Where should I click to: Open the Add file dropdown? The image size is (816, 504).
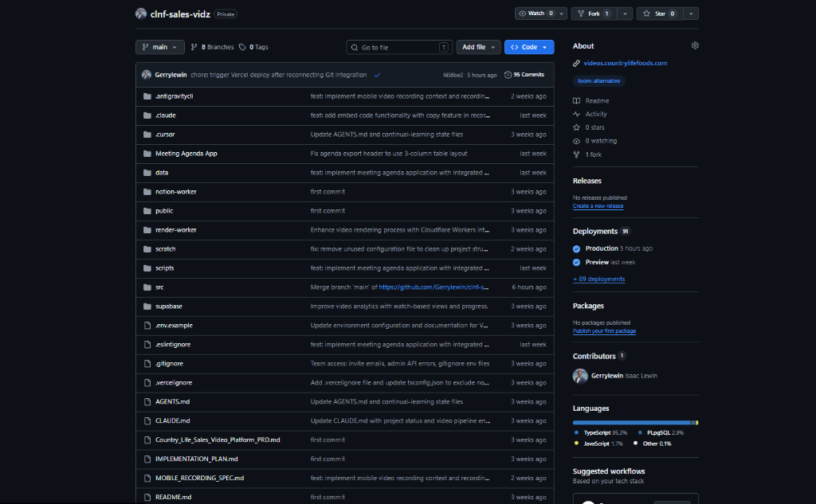(478, 47)
